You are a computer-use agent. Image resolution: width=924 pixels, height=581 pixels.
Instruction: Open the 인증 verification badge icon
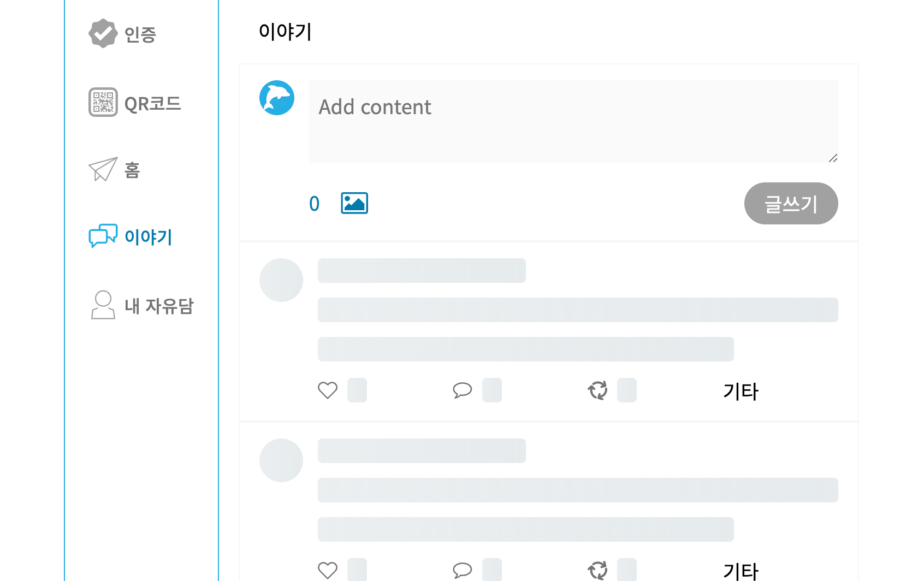pos(103,33)
